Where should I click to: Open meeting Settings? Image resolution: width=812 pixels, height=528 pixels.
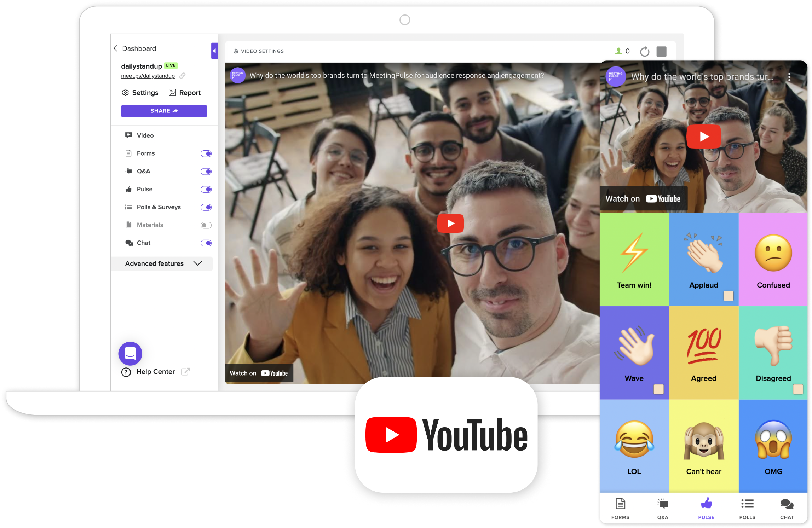coord(140,93)
